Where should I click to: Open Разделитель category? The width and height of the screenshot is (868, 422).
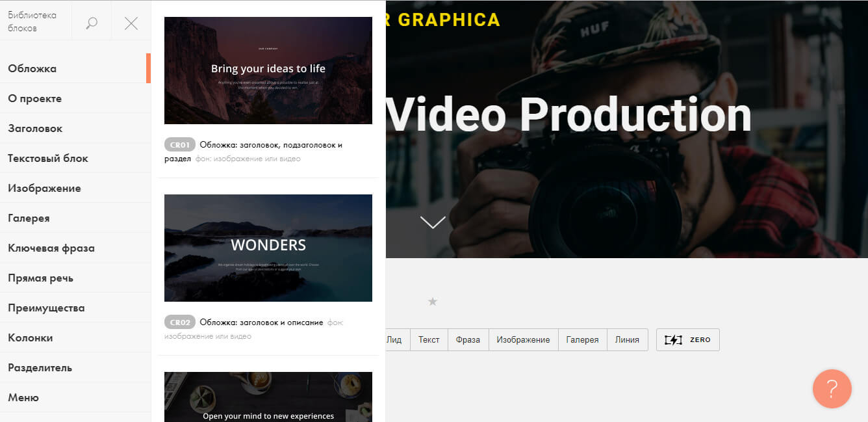click(75, 367)
